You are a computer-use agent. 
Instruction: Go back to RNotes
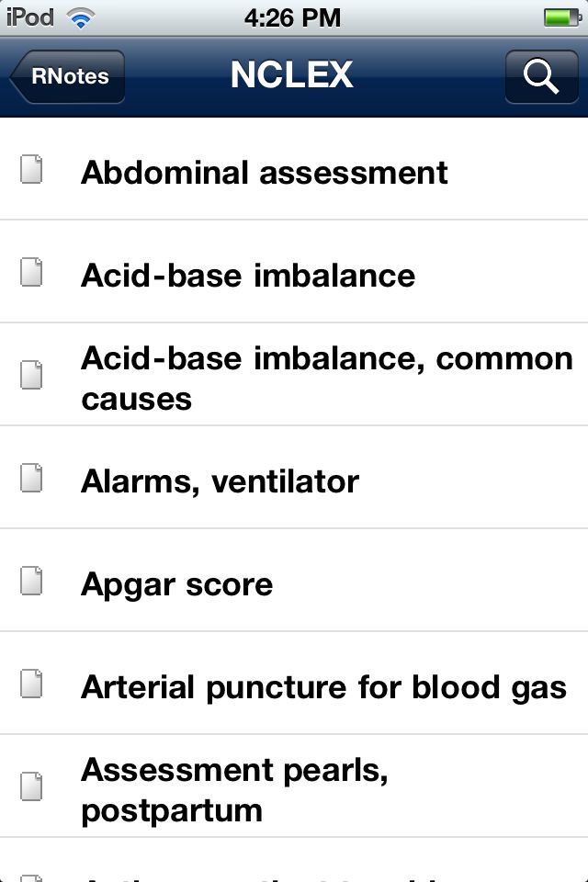(67, 76)
